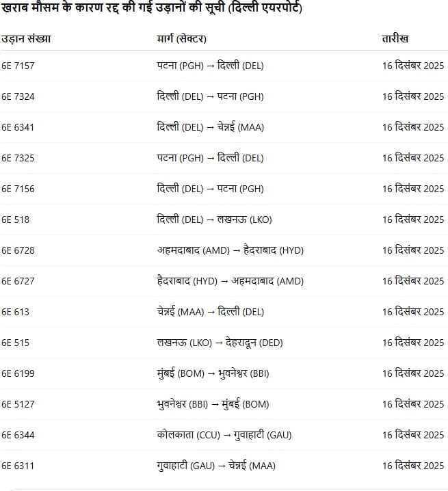448x491 pixels.
Task: Click the उड़ान संख्या column header
Action: click(x=26, y=39)
